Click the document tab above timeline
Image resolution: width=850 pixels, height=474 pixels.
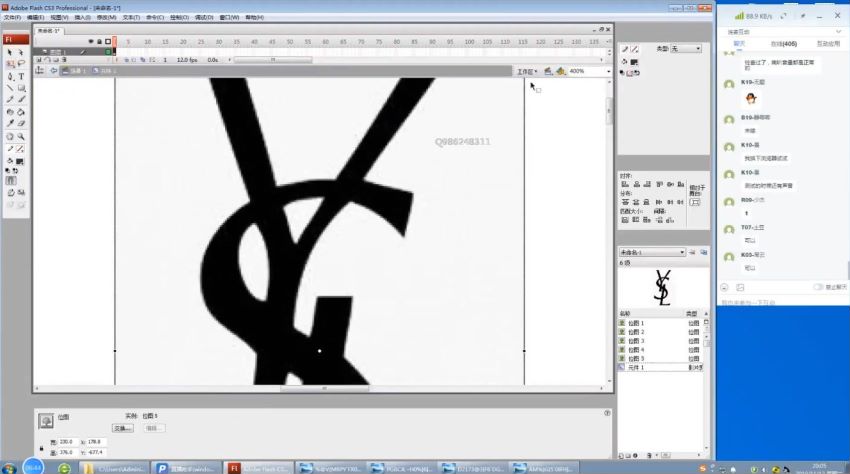49,31
